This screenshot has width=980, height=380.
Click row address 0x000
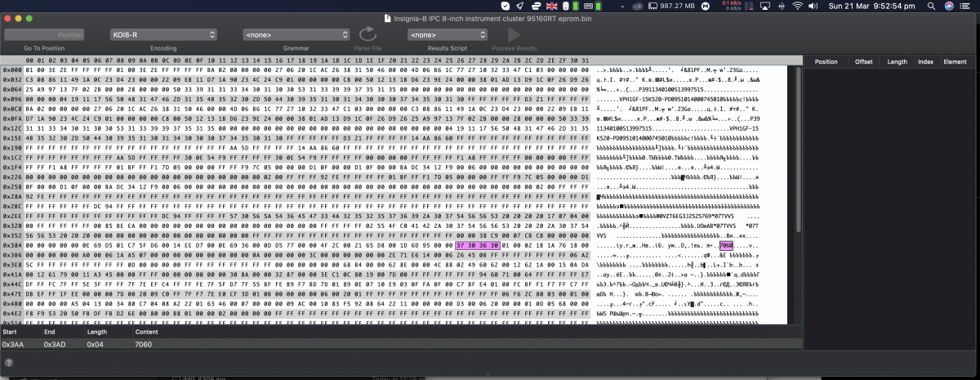(x=12, y=70)
